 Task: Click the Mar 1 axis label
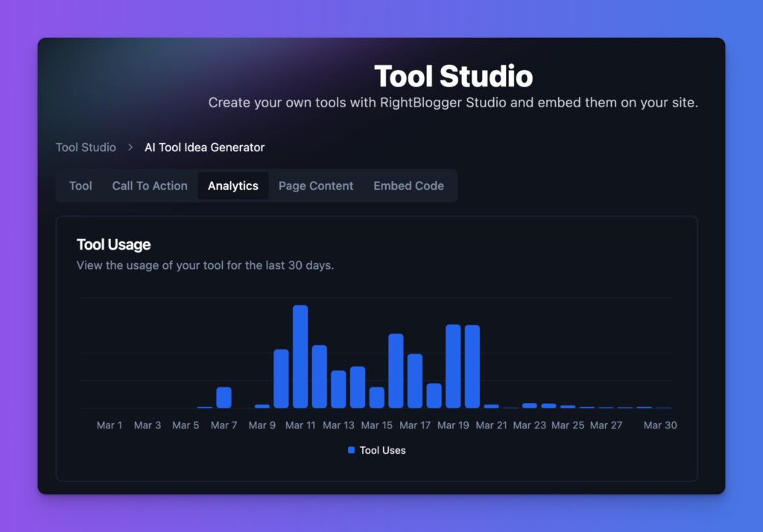point(109,425)
